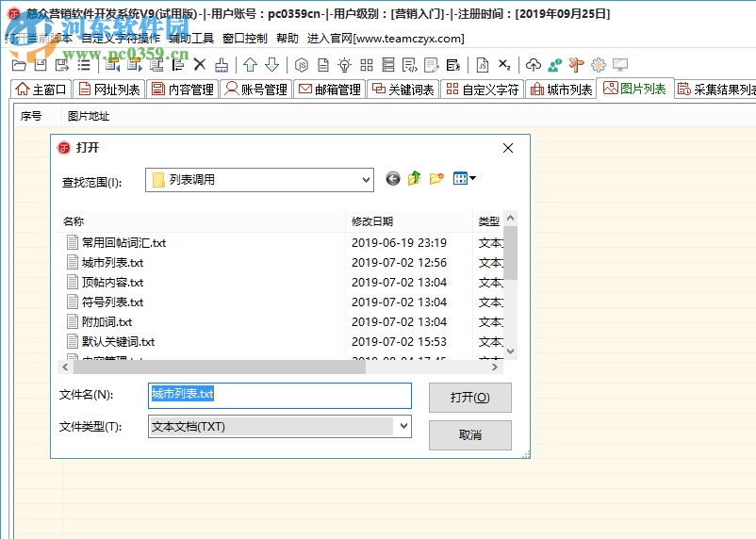The image size is (756, 539).
Task: Switch to the 城市列表 tab
Action: pyautogui.click(x=561, y=90)
